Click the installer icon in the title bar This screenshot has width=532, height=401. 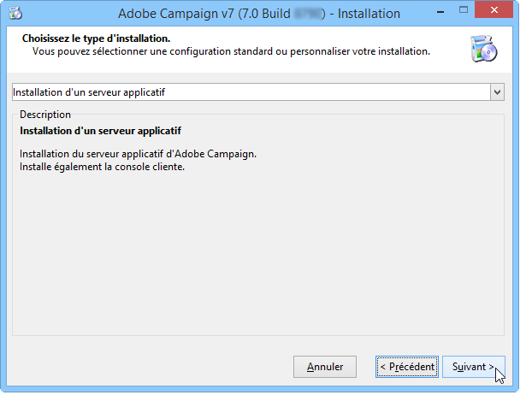coord(15,13)
